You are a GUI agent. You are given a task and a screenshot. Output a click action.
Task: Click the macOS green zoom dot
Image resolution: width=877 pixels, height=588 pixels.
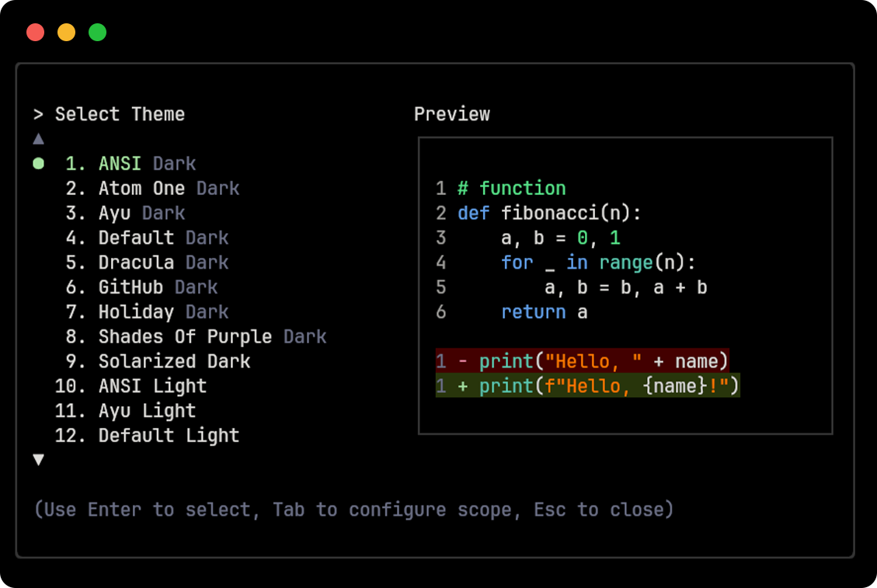click(98, 33)
